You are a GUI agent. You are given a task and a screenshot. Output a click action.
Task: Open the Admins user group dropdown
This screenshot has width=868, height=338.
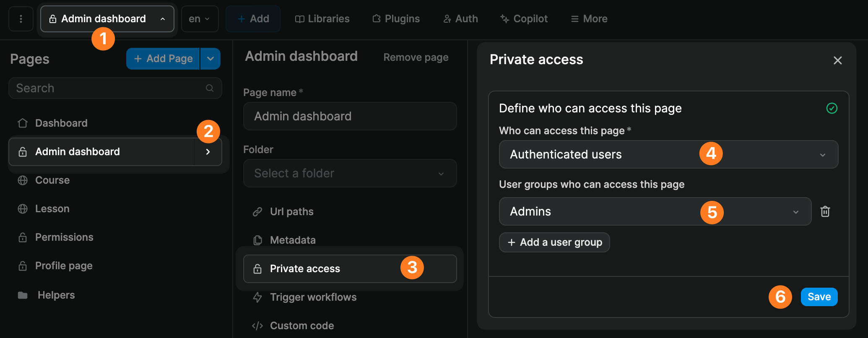[x=655, y=211]
